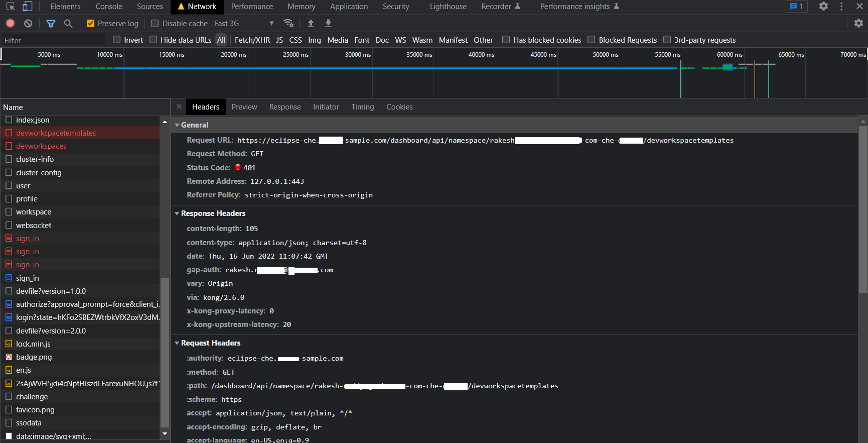Enable 3rd-party requests checkbox

point(667,40)
